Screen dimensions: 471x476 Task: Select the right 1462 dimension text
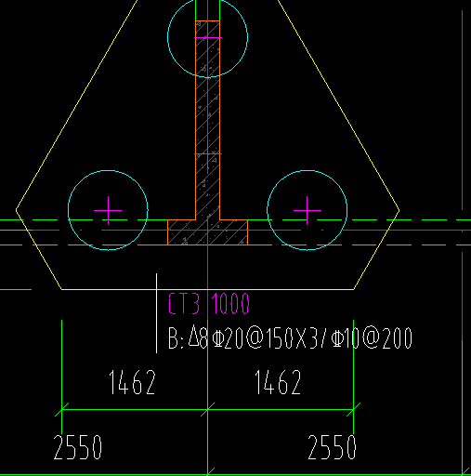[x=278, y=382]
